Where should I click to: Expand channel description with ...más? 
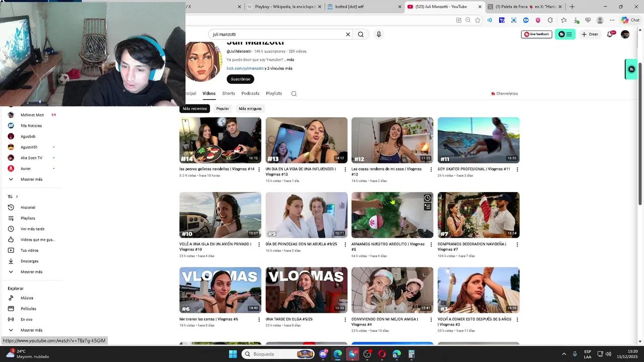pos(289,60)
